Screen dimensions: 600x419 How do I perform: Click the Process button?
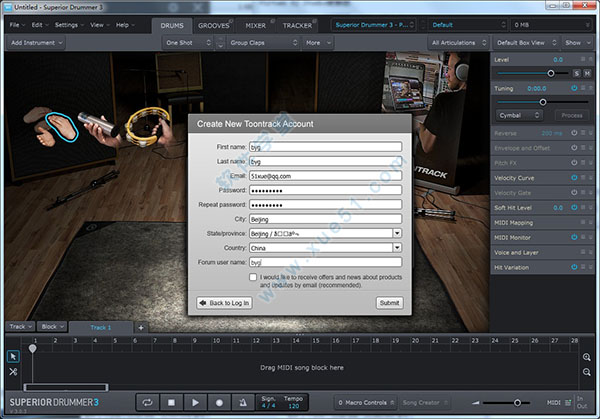pos(572,115)
